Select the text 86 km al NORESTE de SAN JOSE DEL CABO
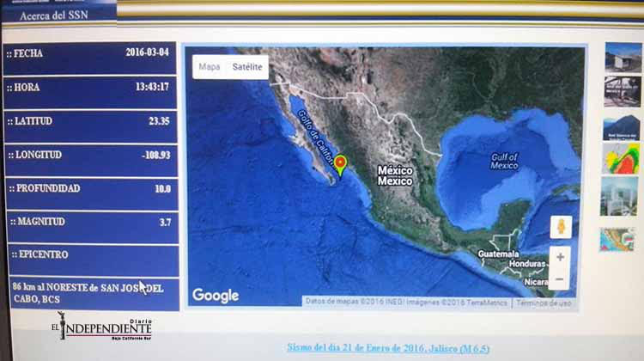The width and height of the screenshot is (644, 361). (88, 293)
